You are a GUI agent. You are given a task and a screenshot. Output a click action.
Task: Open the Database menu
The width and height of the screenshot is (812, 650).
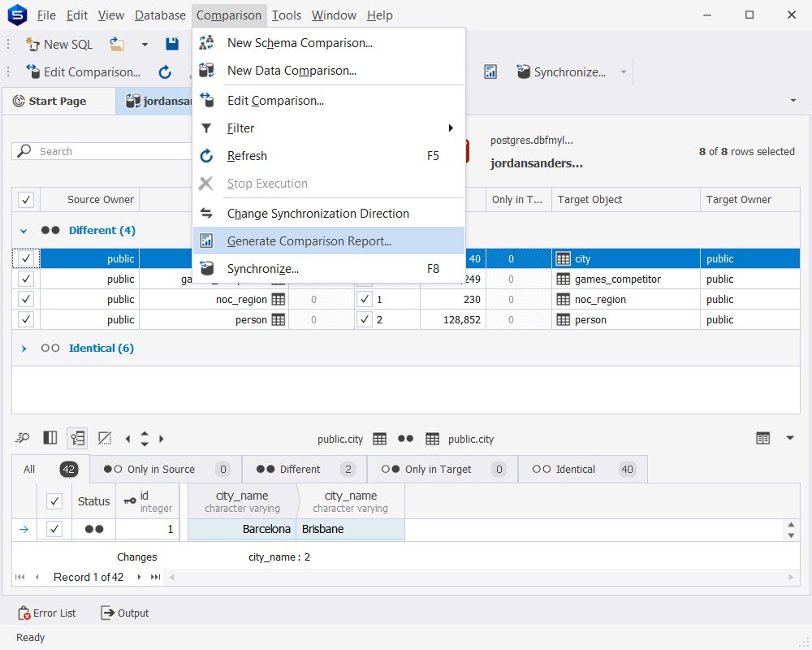coord(160,15)
